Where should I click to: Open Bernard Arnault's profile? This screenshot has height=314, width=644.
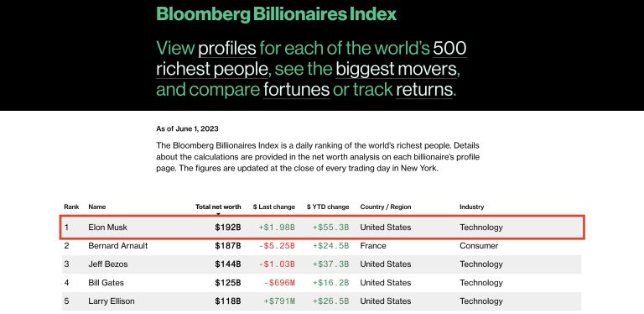[118, 246]
